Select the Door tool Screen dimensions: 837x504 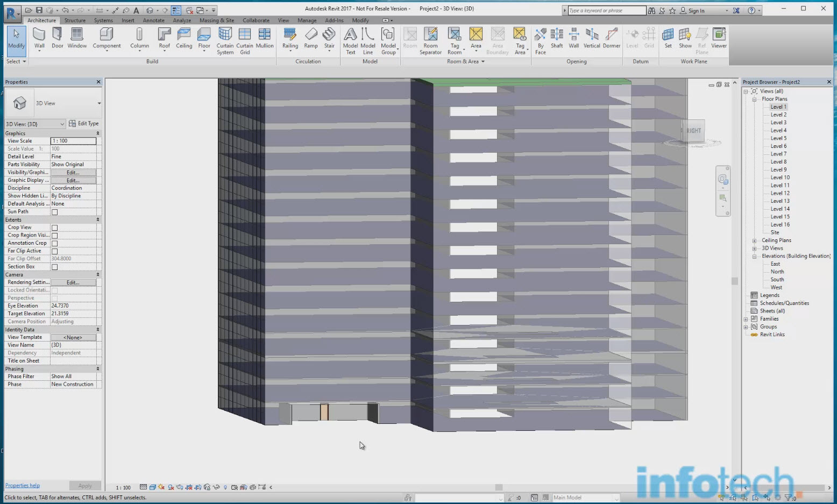[57, 39]
